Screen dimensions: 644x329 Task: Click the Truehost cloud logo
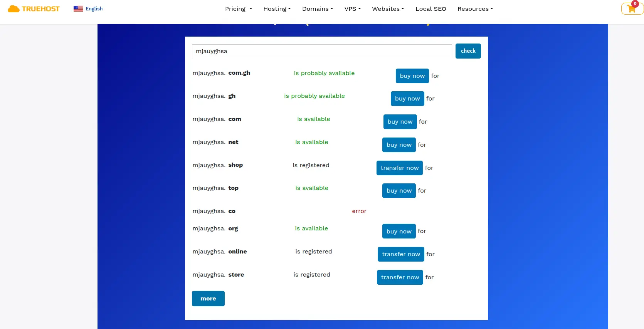(x=34, y=9)
